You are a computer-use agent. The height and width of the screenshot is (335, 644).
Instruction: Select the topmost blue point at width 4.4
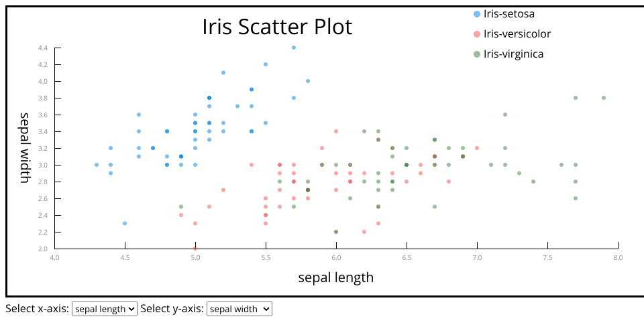[294, 48]
